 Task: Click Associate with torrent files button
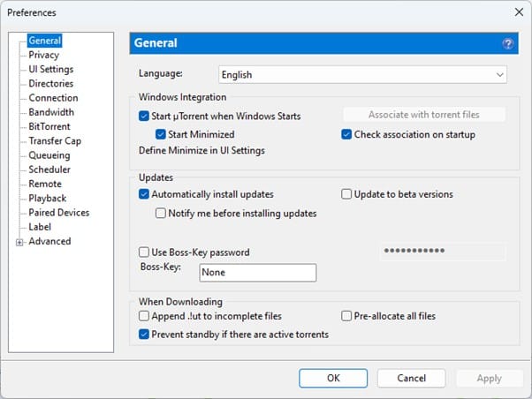point(424,115)
